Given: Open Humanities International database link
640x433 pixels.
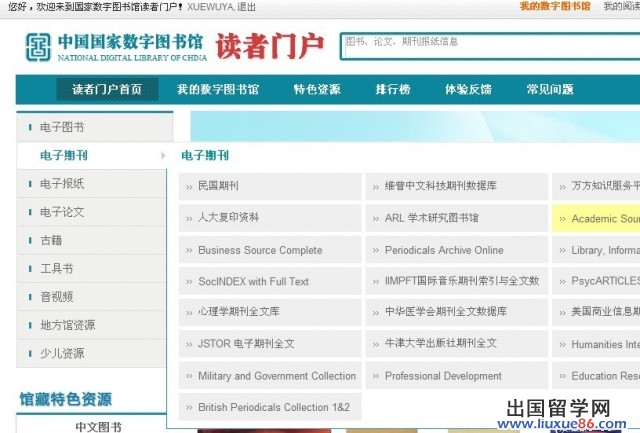Looking at the screenshot, I should (x=596, y=344).
